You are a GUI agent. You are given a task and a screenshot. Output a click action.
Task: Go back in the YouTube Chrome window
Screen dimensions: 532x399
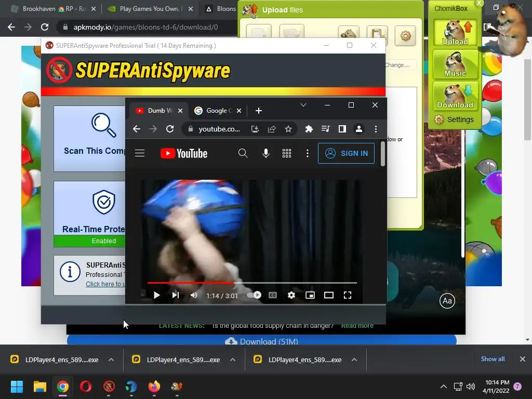137,129
